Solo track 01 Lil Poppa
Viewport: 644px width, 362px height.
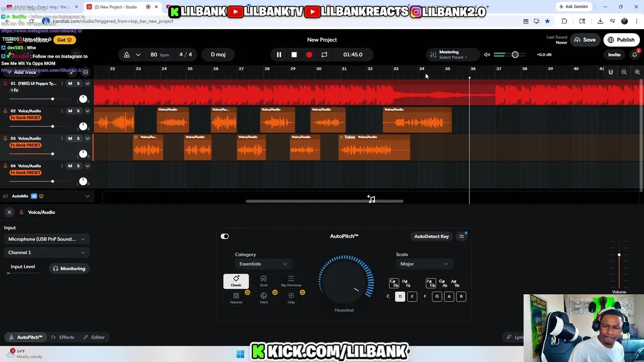click(78, 83)
